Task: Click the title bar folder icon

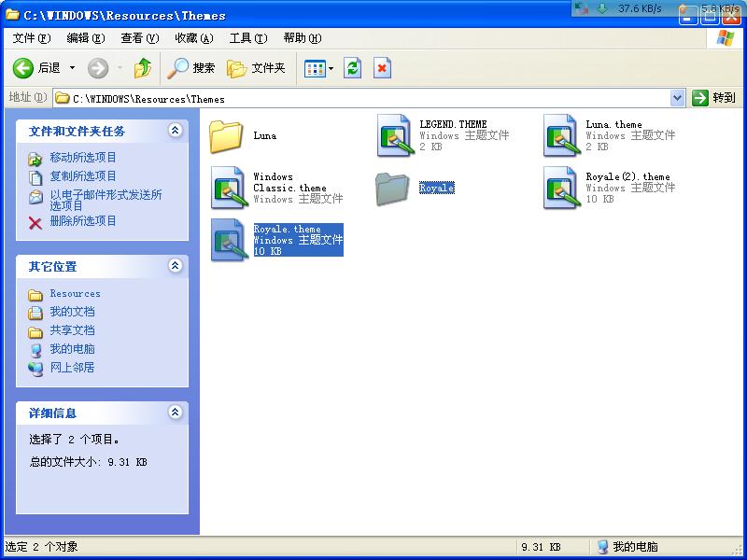Action: click(x=12, y=15)
